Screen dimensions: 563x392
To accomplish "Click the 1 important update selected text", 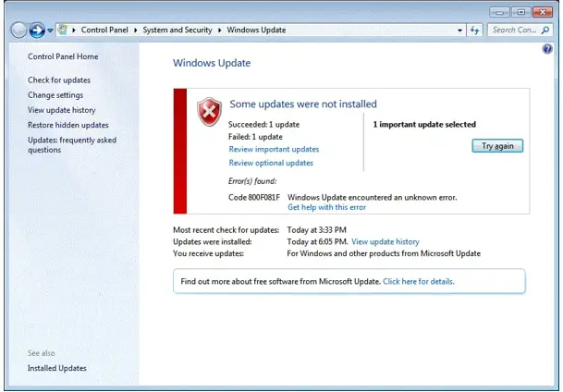I will (x=424, y=125).
